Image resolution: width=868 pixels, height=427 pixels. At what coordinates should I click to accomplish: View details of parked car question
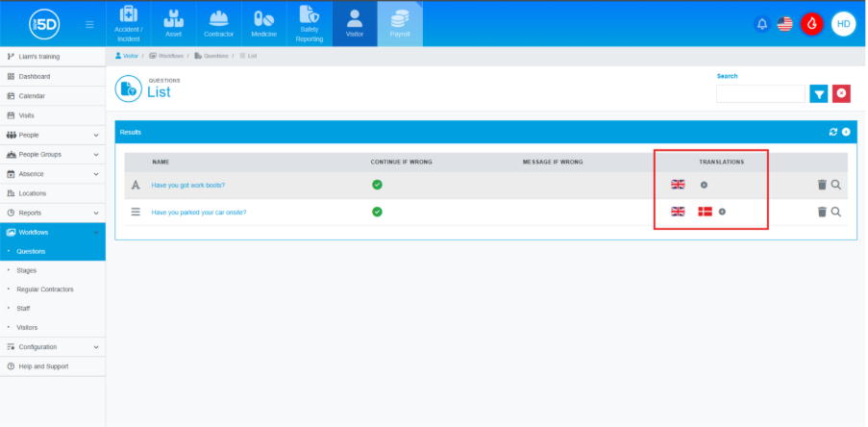click(x=836, y=212)
